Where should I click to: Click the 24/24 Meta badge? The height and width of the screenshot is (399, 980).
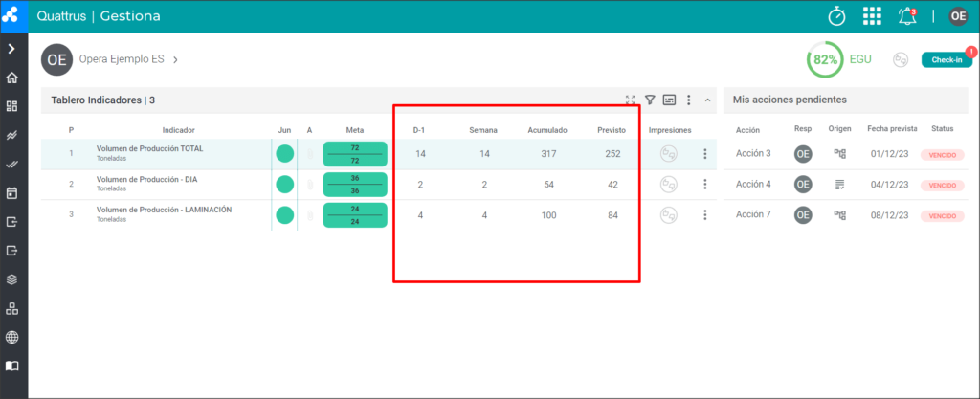[x=355, y=214]
